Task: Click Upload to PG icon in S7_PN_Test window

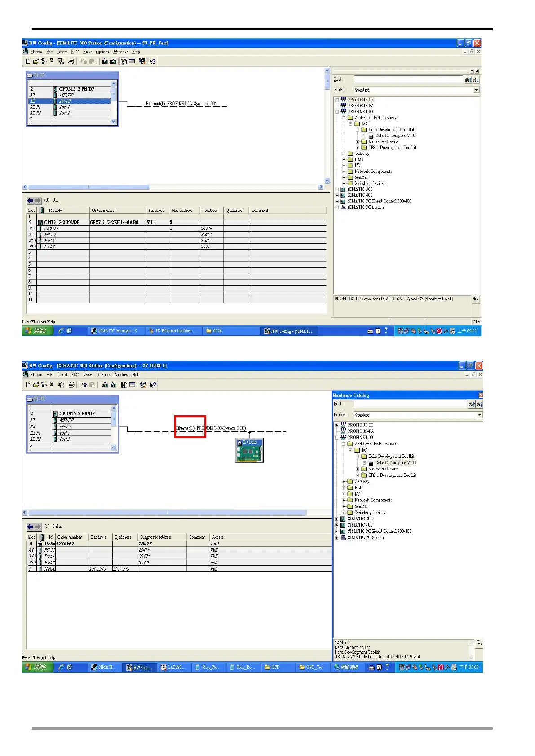Action: 113,62
